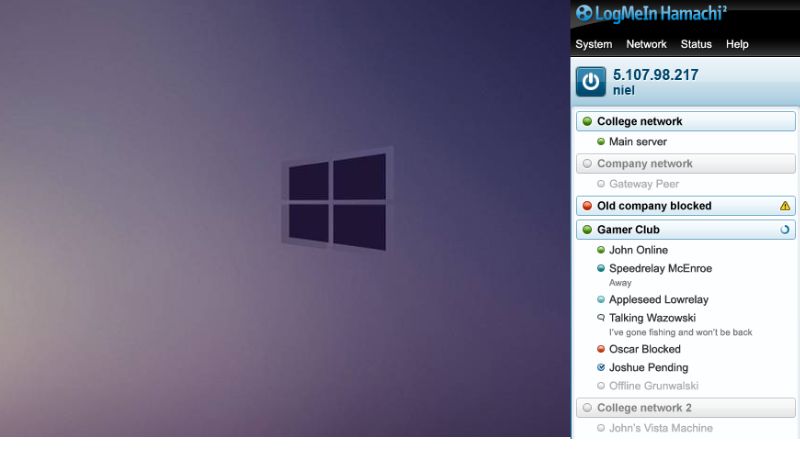Click green status dot of College network

(587, 121)
